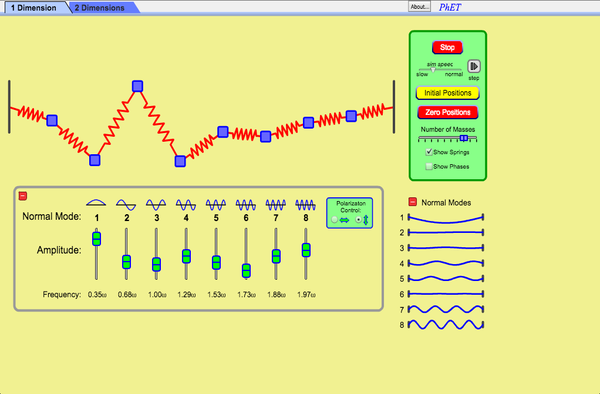
Task: Click Normal Modes row 6 wave preview
Action: point(446,294)
